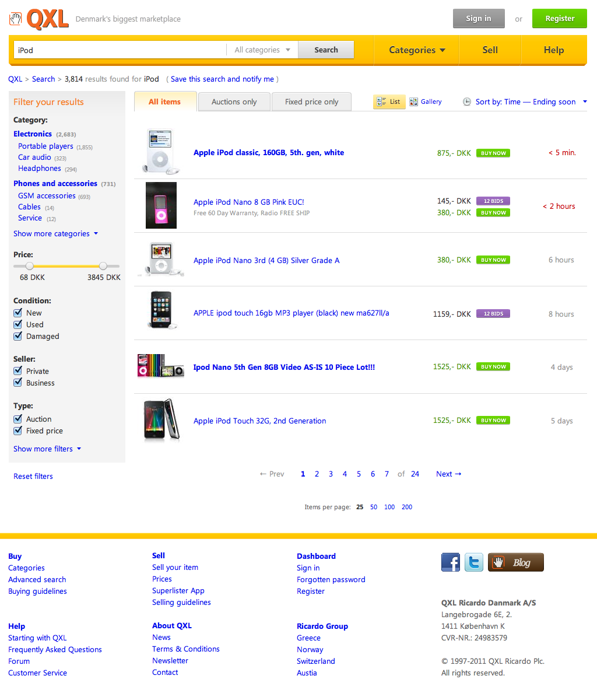Click the clock icon beside Sort by
Screen dimensions: 597x700
point(467,101)
